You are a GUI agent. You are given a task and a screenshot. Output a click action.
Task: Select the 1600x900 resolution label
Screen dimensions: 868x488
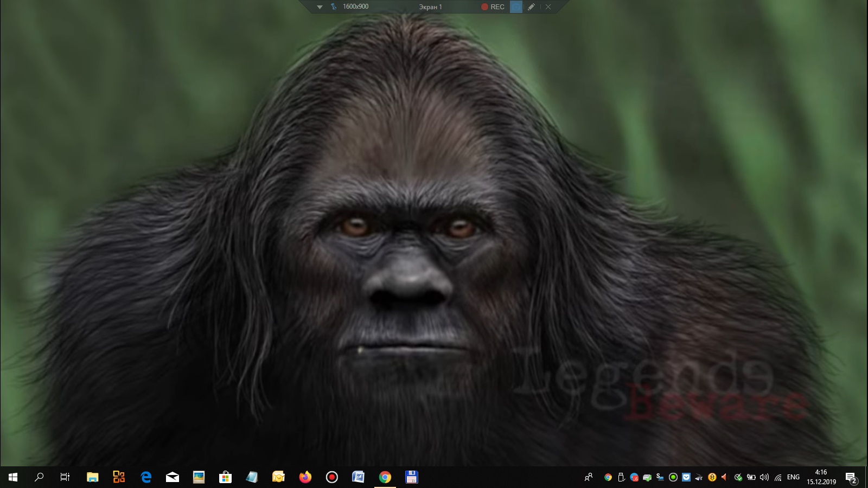(x=355, y=7)
